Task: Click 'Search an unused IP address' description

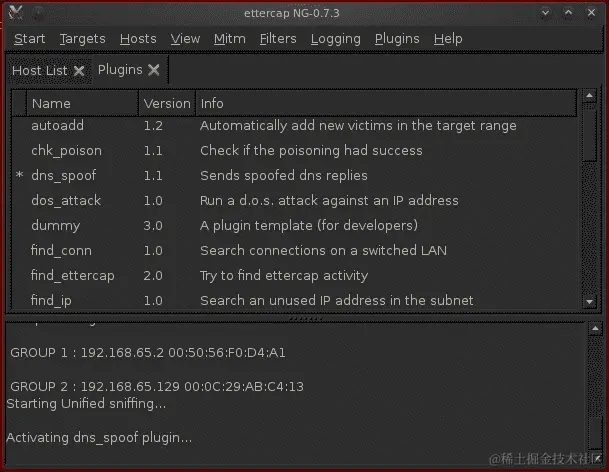Action: click(x=336, y=300)
